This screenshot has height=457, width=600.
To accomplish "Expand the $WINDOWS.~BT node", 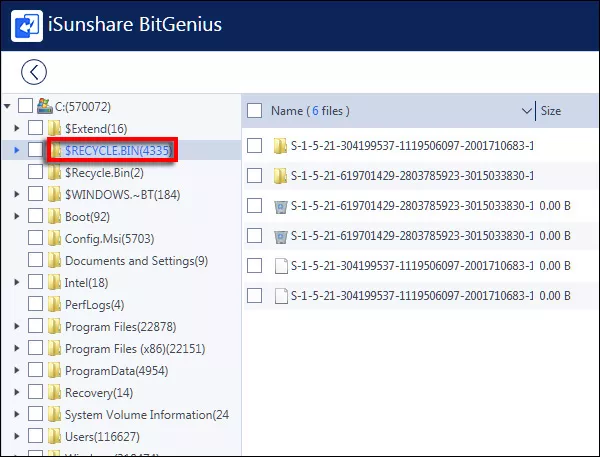I will coord(16,194).
